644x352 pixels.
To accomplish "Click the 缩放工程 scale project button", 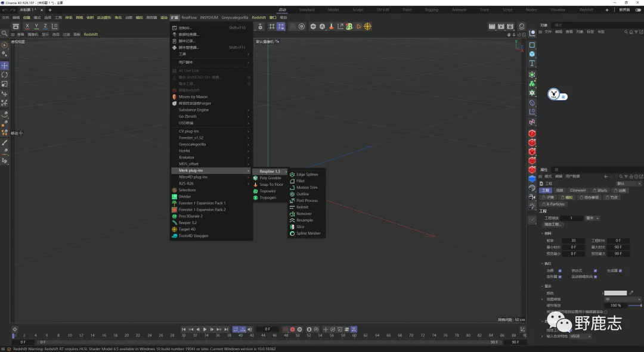I will pyautogui.click(x=553, y=225).
